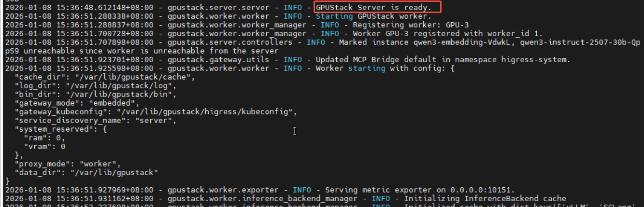This screenshot has height=207, width=644.
Task: Click the cache_dir value "/var/lib/gpustack/cache"
Action: click(134, 77)
